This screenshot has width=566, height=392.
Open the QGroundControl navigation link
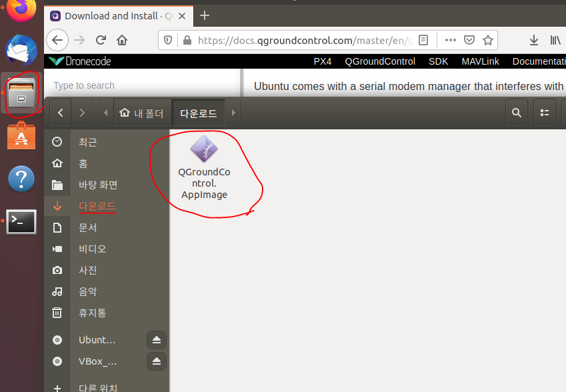380,61
